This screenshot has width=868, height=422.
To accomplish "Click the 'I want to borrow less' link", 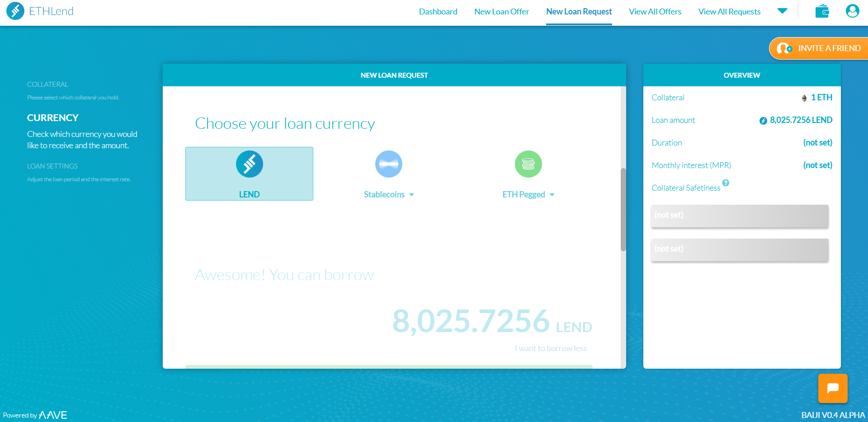I will (x=551, y=348).
